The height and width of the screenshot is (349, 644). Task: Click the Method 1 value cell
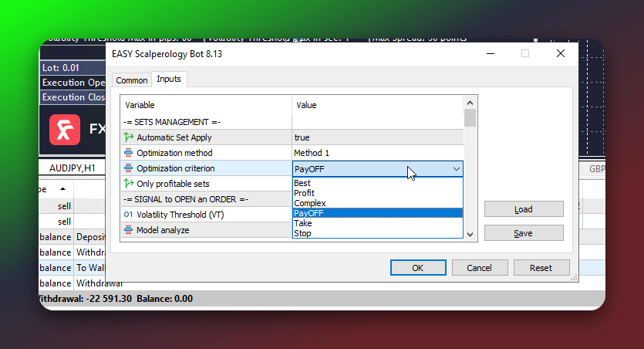point(377,153)
